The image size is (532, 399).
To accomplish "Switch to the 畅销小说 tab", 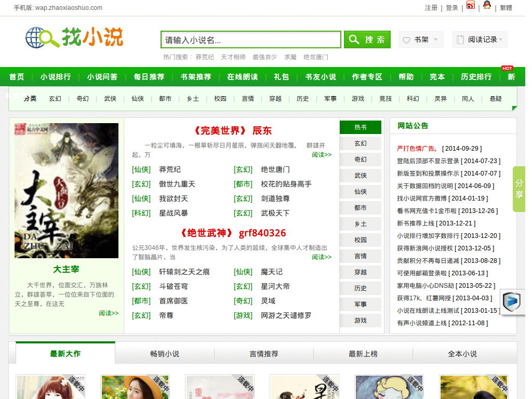I will click(165, 354).
